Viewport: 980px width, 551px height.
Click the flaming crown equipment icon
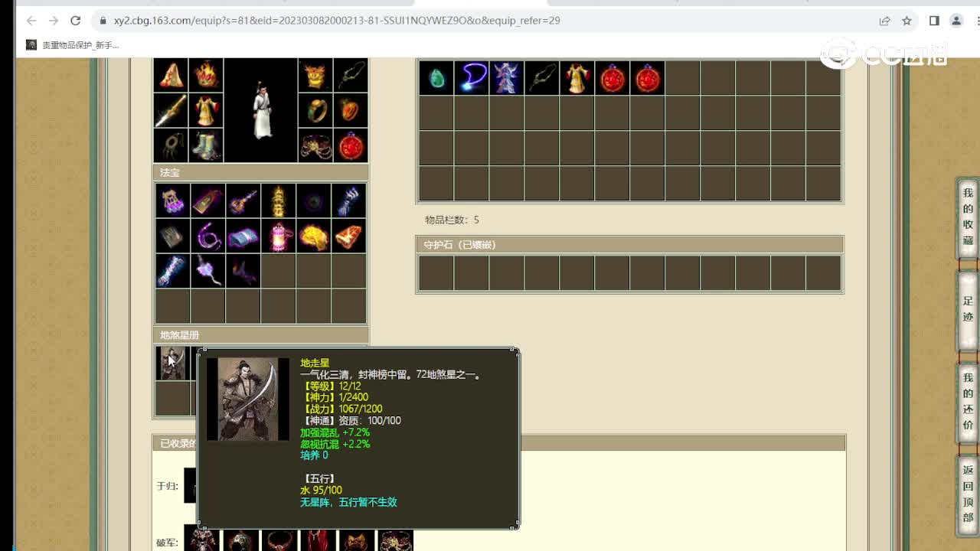coord(206,75)
